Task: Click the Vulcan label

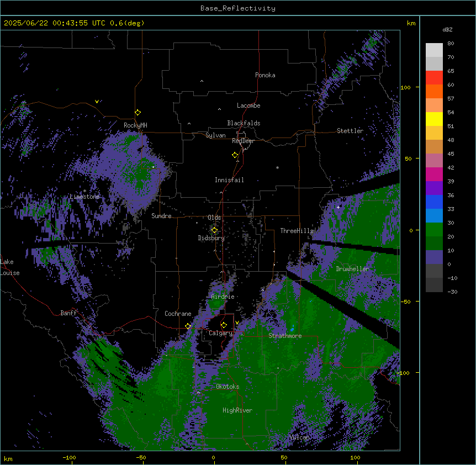Action: click(x=299, y=437)
